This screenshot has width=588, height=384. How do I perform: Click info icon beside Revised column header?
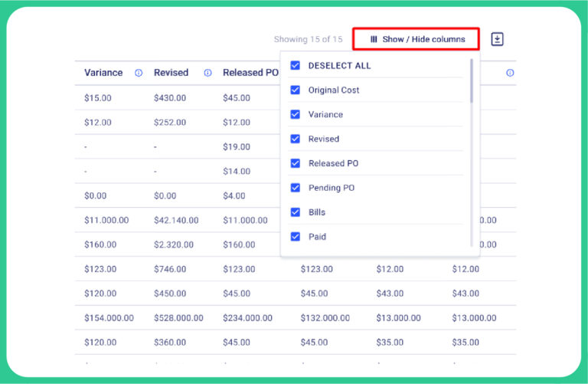click(207, 73)
